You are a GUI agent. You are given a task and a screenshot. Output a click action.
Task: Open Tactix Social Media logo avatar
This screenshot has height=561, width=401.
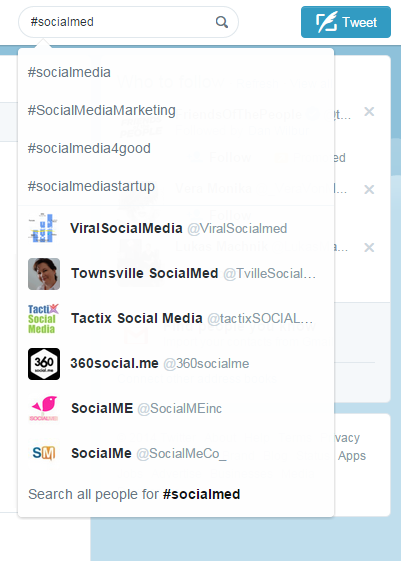coord(43,319)
